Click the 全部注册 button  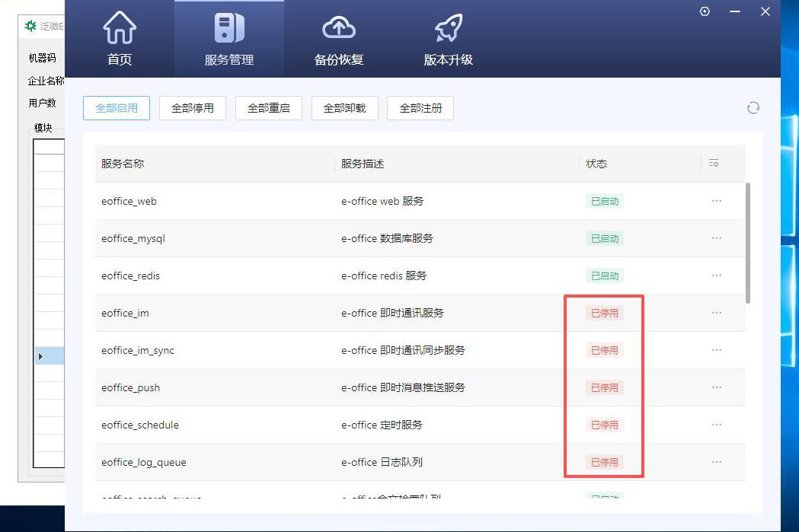[420, 108]
